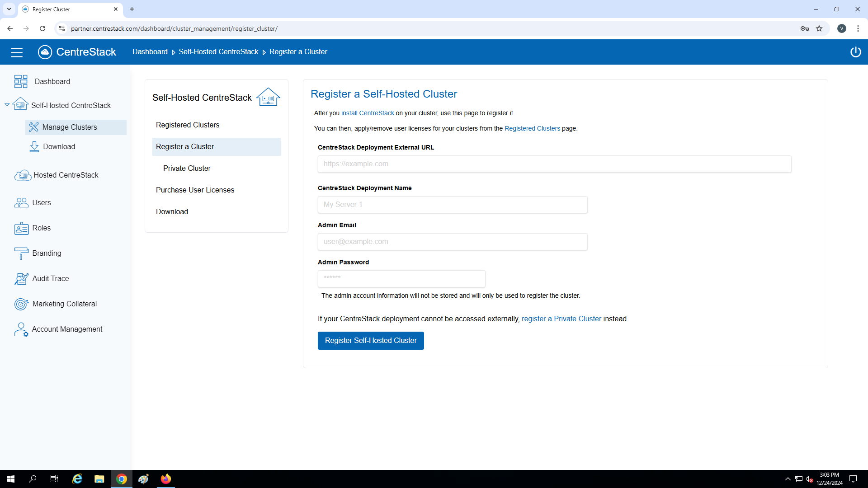Click register a Private Cluster link
The image size is (868, 488).
coord(561,319)
